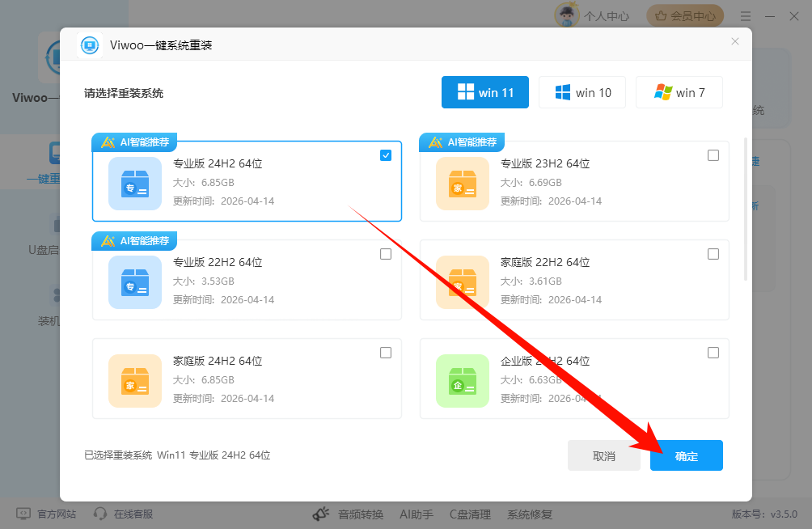Check the 家庭版 22H2 64位 checkbox
The image size is (812, 529).
pos(713,254)
